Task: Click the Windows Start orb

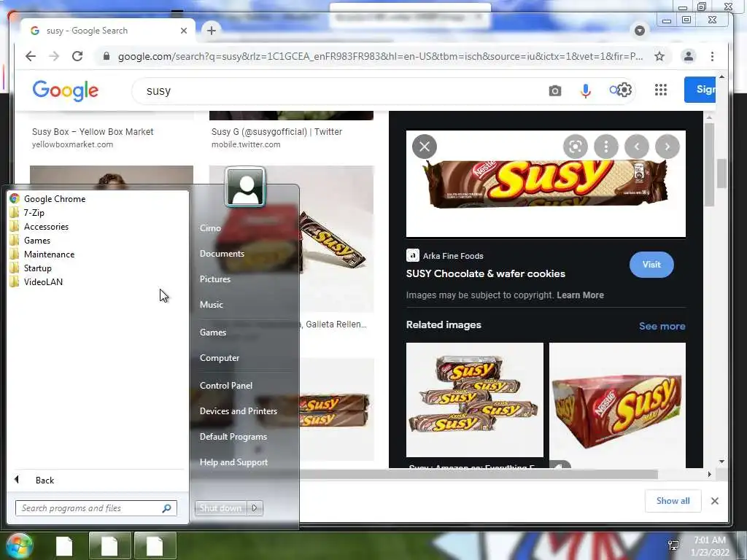Action: coord(19,545)
